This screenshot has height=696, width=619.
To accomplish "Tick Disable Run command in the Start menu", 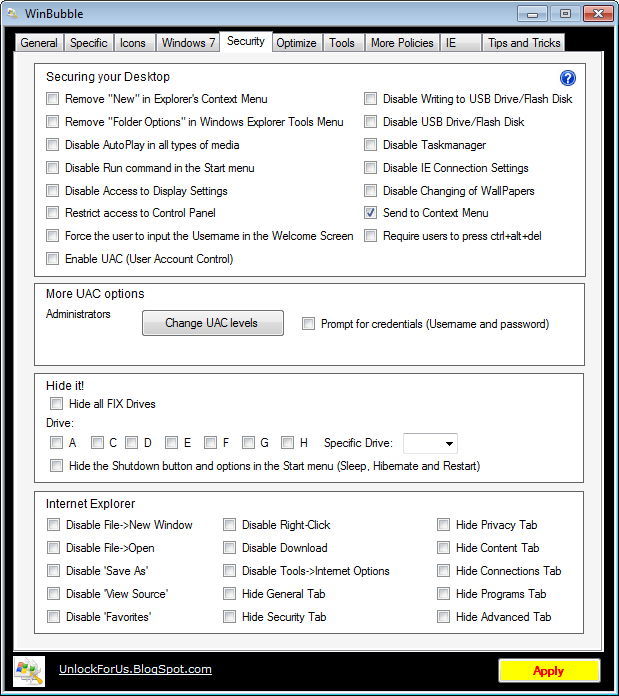I will 52,168.
